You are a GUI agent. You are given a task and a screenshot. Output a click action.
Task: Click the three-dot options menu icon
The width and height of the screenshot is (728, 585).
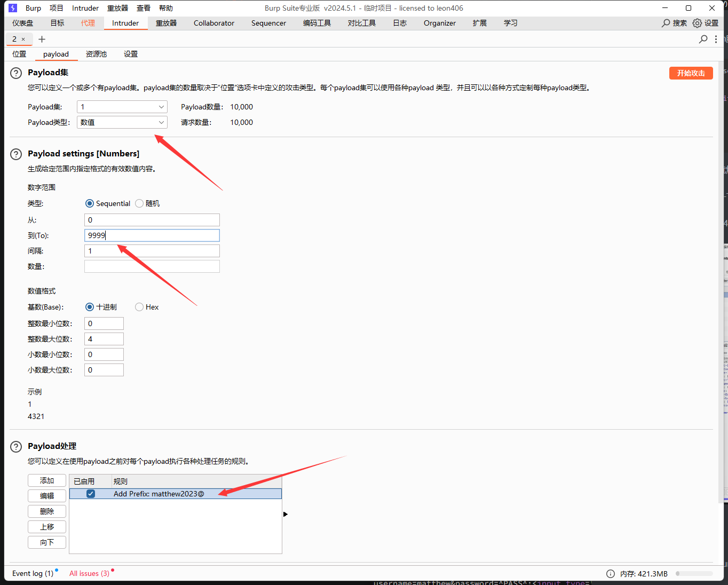coord(716,39)
